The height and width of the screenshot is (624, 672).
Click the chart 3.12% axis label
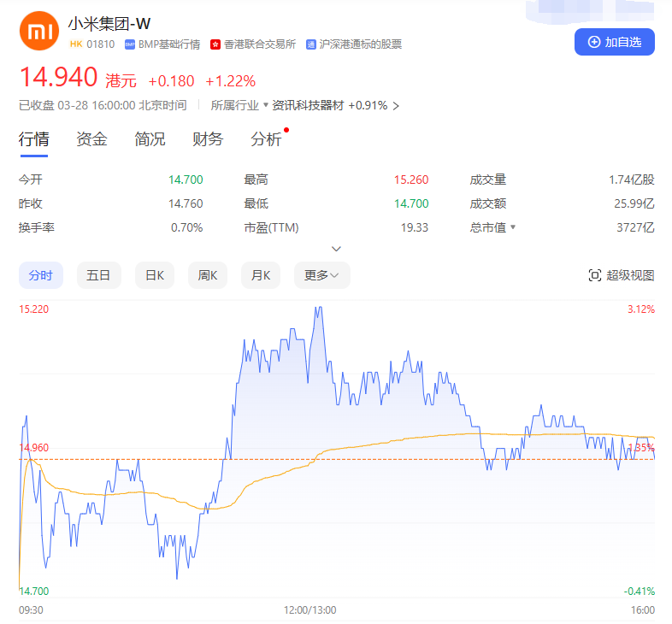point(641,309)
